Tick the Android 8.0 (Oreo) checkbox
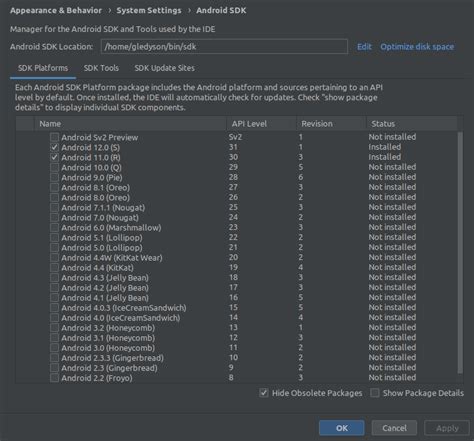The height and width of the screenshot is (441, 474). (54, 197)
